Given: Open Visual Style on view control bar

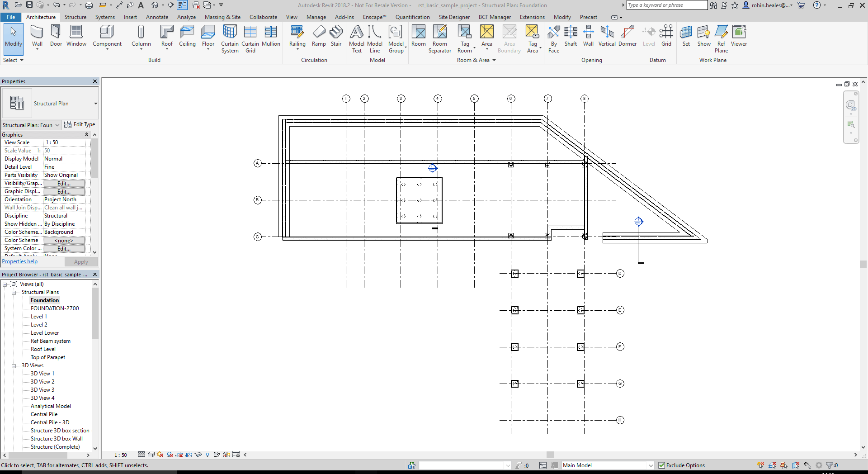Looking at the screenshot, I should [151, 455].
